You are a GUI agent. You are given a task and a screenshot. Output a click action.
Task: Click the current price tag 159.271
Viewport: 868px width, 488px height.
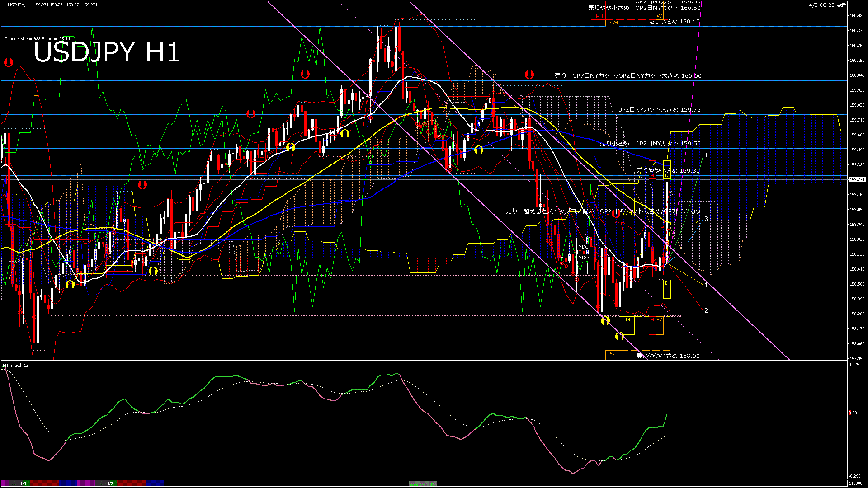point(856,180)
